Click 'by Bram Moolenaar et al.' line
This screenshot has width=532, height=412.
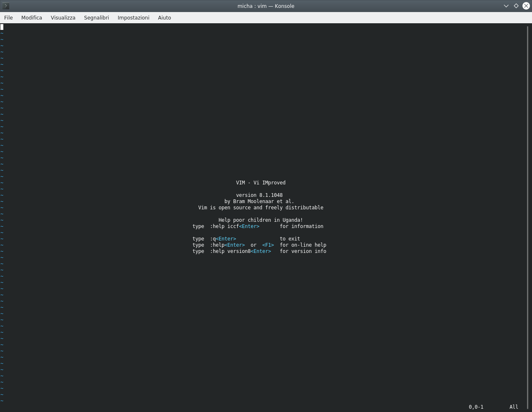259,201
